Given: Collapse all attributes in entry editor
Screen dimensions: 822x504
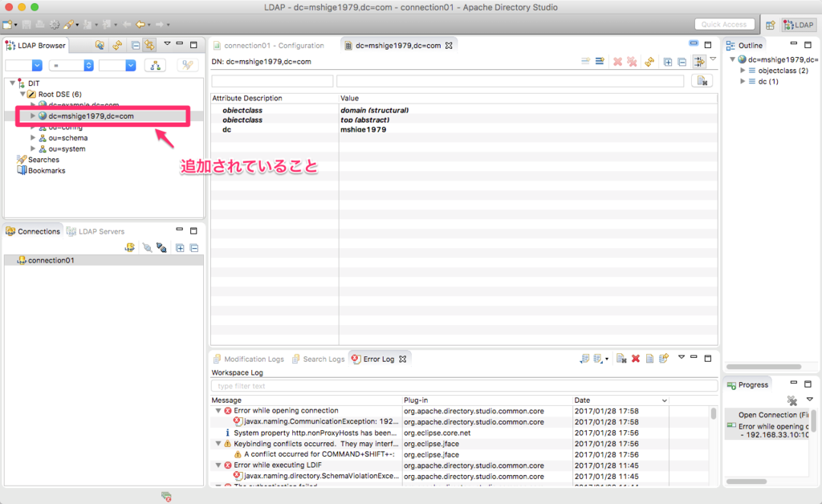Looking at the screenshot, I should tap(682, 62).
